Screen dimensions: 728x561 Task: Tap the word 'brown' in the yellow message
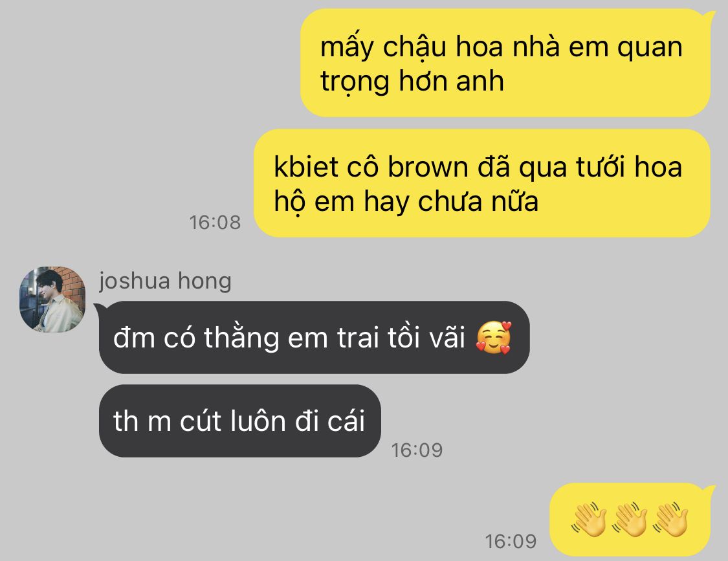(428, 167)
